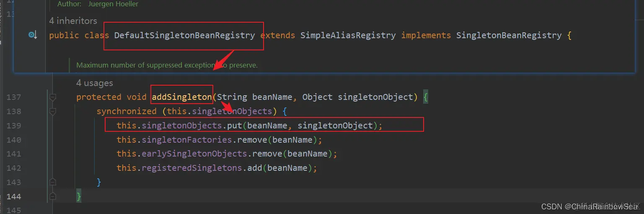This screenshot has width=644, height=214.
Task: Click the 'add' call on line 142
Action: [255, 168]
